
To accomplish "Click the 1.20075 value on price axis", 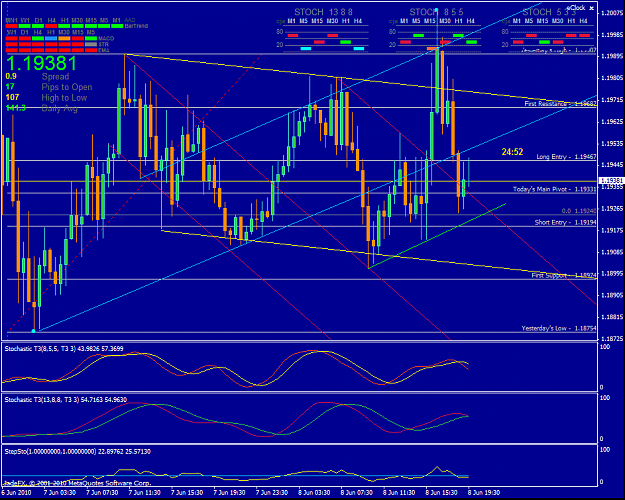I will tap(612, 13).
